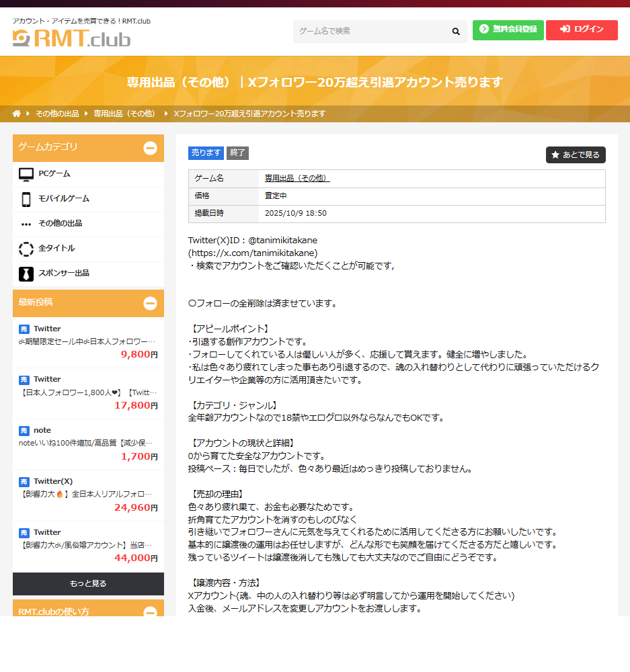Open その他の出品 breadcrumb link

coord(57,114)
